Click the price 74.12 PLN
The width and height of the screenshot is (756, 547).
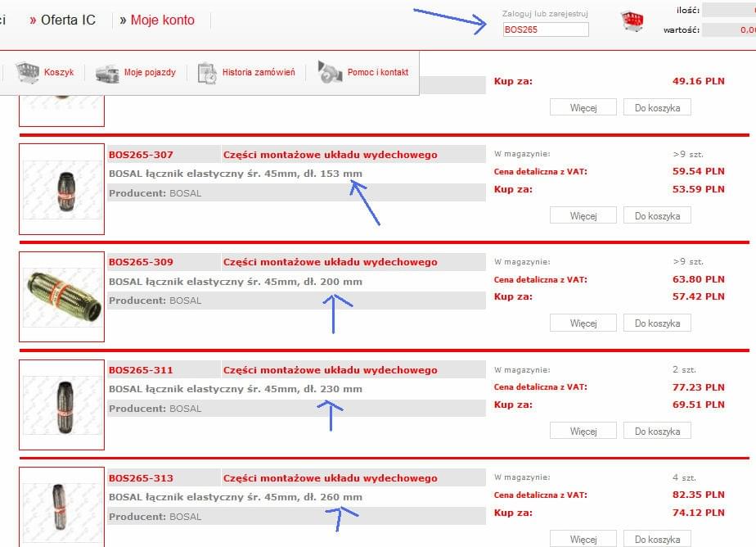click(699, 513)
